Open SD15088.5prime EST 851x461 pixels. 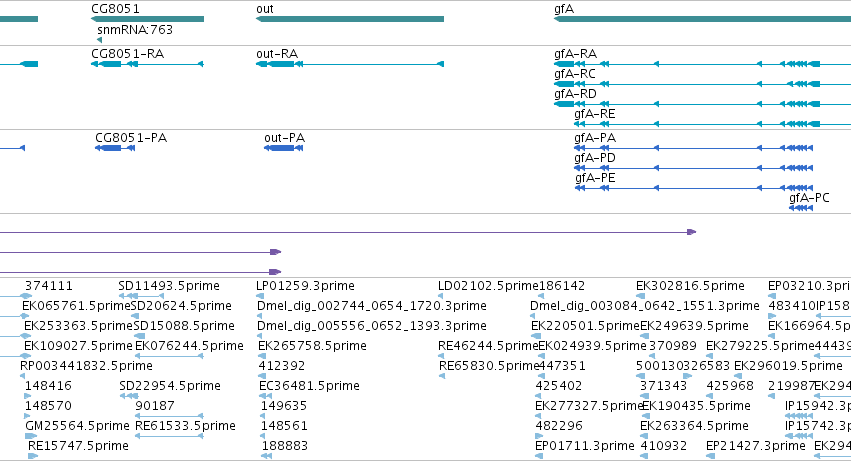tap(184, 326)
